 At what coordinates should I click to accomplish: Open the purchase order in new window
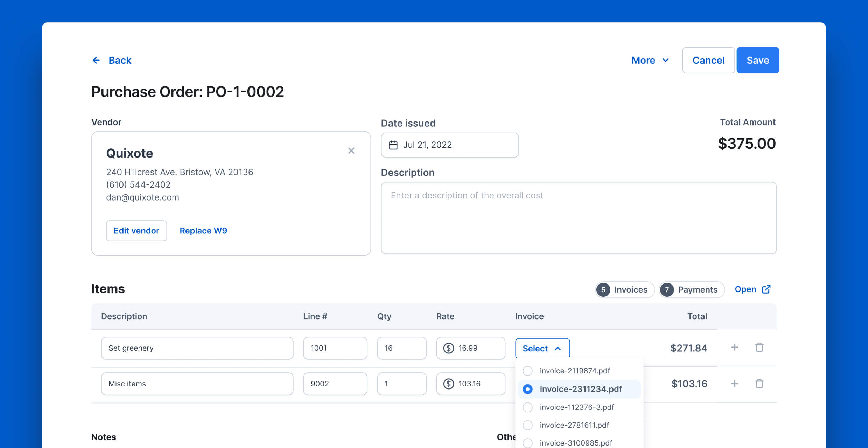click(752, 289)
